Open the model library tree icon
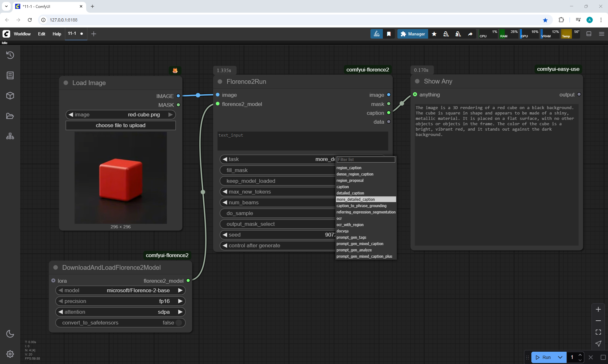The image size is (608, 364). [10, 136]
